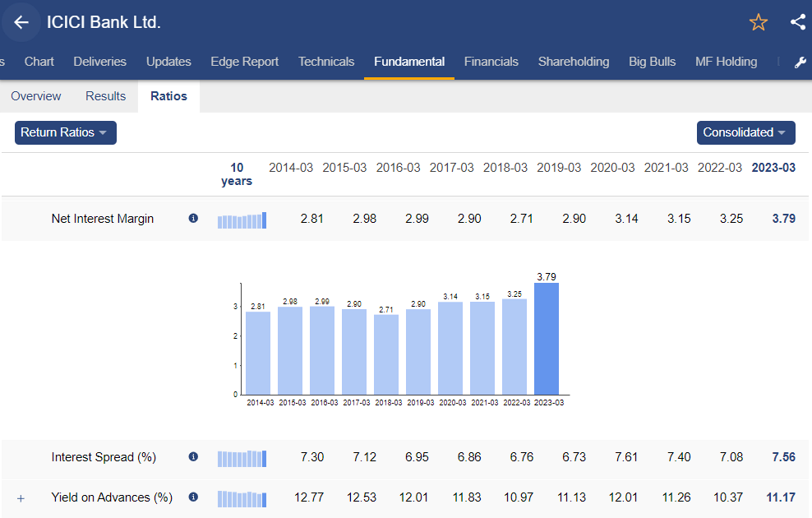Viewport: 812px width, 518px height.
Task: Open the MF Holding tab
Action: 726,62
